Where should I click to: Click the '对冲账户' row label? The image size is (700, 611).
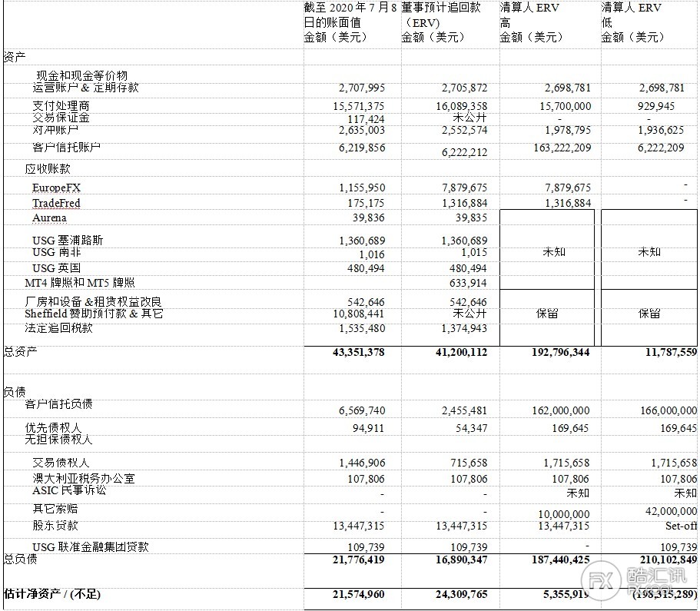tap(55, 130)
